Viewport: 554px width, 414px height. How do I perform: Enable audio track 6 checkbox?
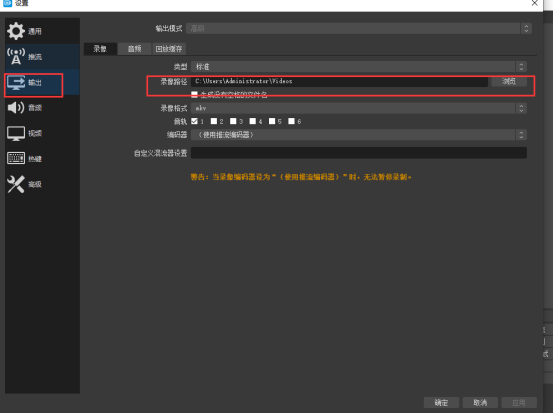(x=291, y=121)
